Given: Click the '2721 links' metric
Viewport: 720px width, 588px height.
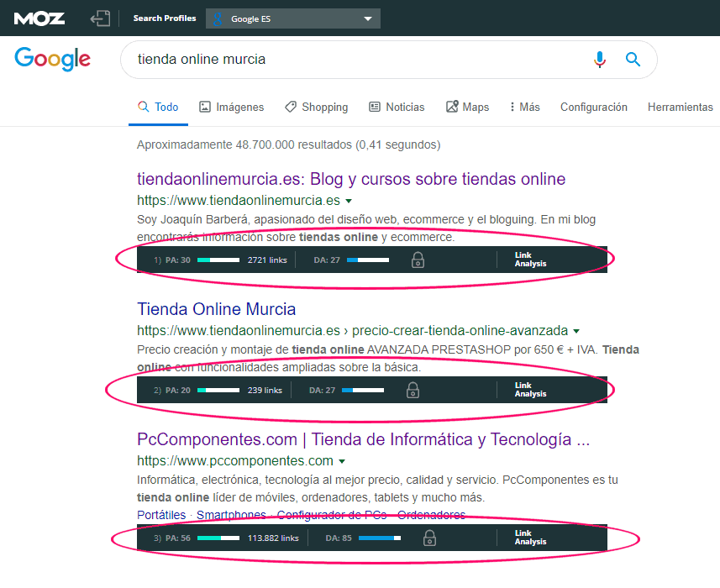Looking at the screenshot, I should pos(267,260).
